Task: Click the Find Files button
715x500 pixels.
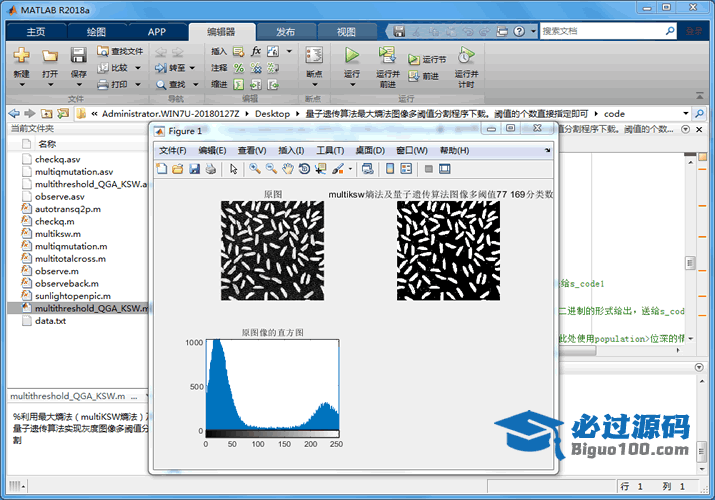Action: coord(120,51)
